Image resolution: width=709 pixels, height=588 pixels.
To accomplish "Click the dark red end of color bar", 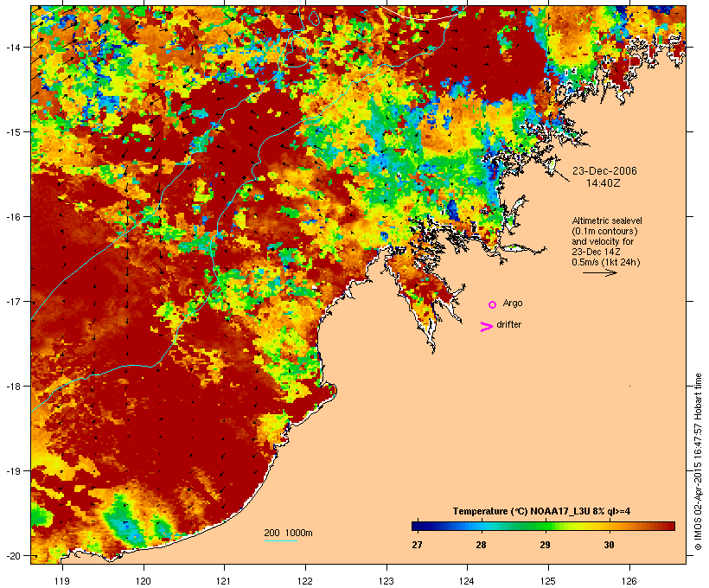I will [671, 526].
